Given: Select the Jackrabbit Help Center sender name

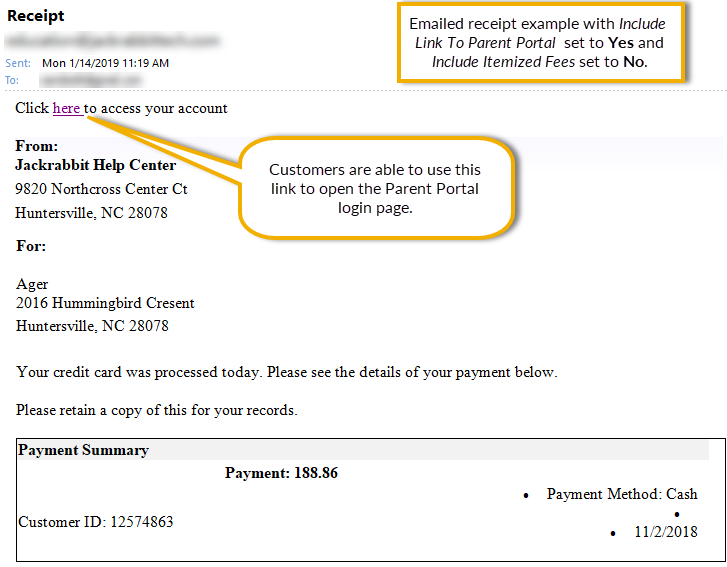Looking at the screenshot, I should click(x=96, y=165).
